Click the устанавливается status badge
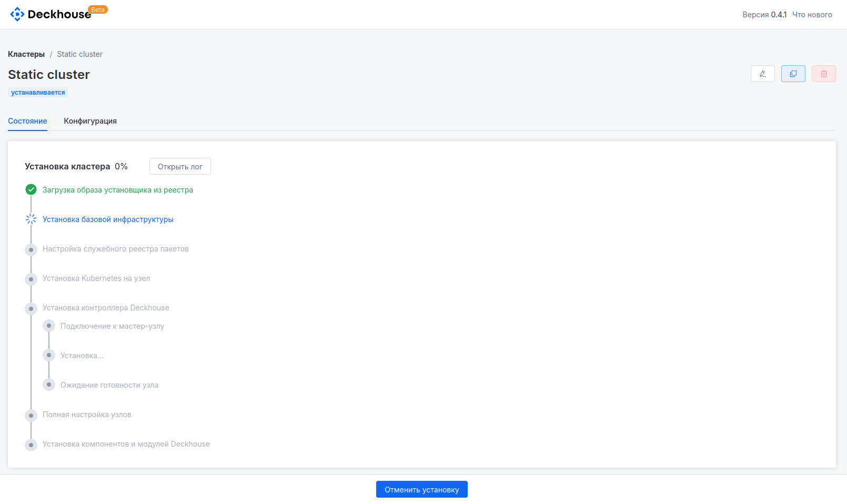847x504 pixels. [x=38, y=93]
